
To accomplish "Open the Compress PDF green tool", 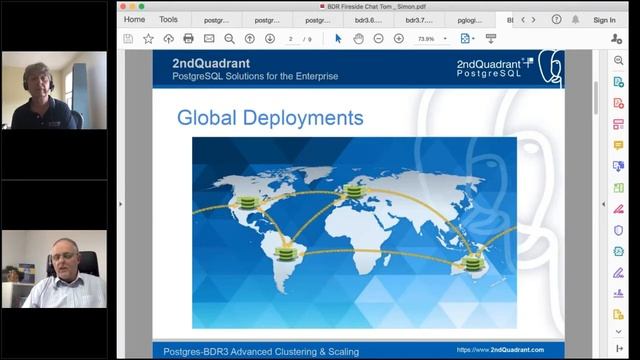I will click(x=618, y=188).
